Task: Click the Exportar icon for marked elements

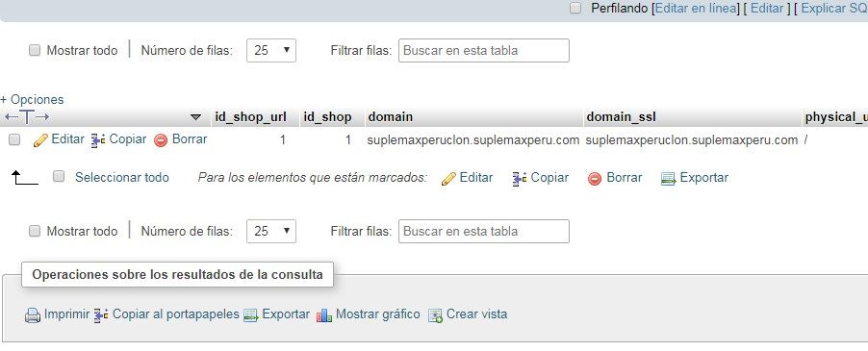Action: (x=669, y=179)
